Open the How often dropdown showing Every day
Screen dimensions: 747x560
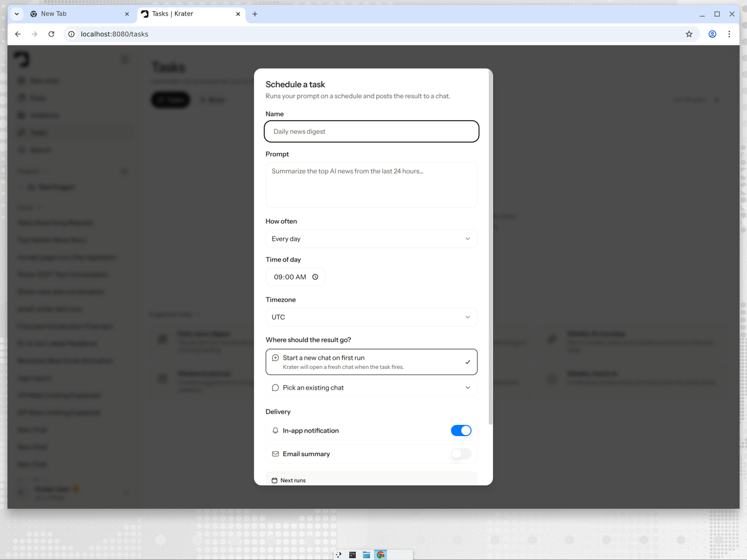[x=372, y=239]
